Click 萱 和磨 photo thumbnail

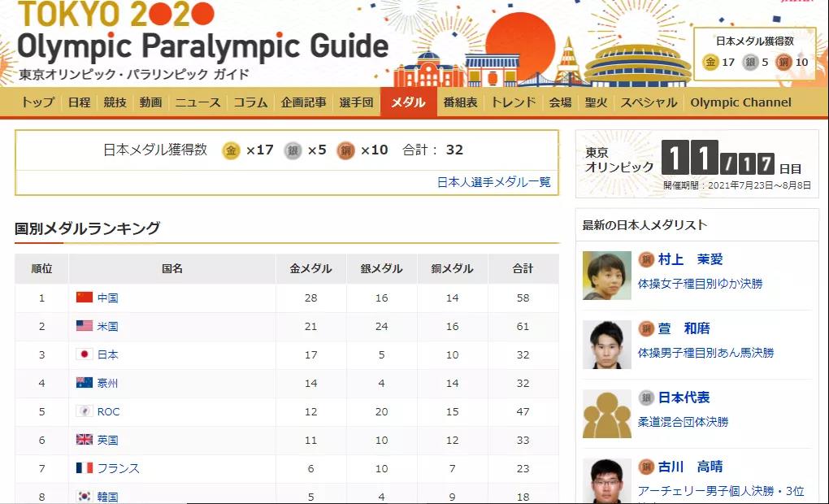click(607, 345)
